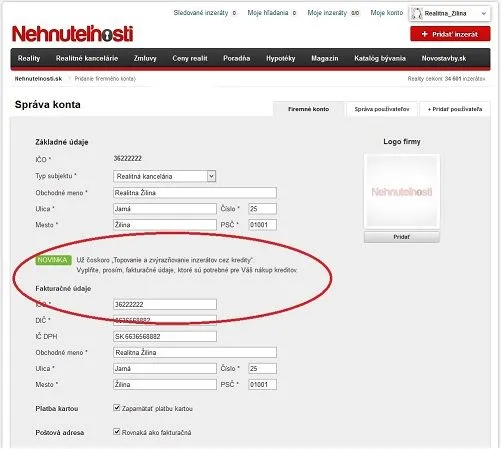Image resolution: width=502 pixels, height=449 pixels.
Task: Click the plus icon on Pridať inzerát
Action: 424,34
